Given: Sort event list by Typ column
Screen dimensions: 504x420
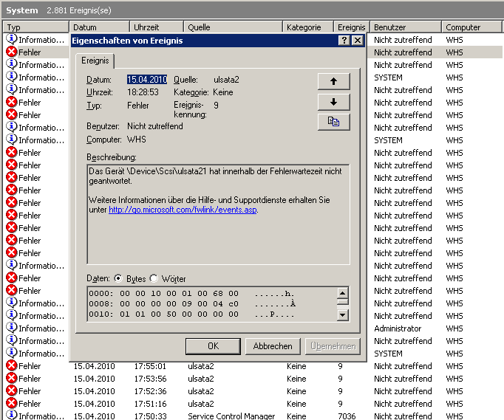Looking at the screenshot, I should click(x=35, y=27).
